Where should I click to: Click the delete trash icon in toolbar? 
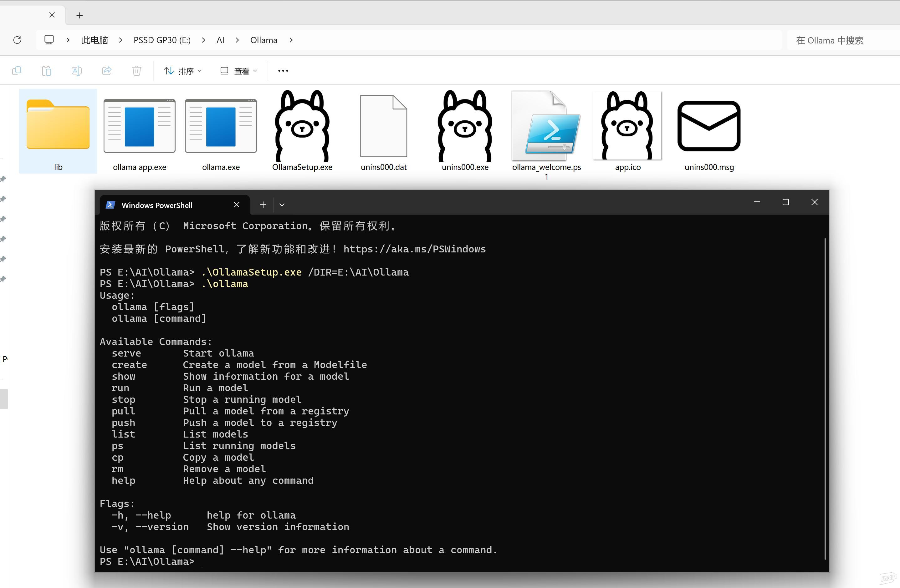pyautogui.click(x=137, y=71)
